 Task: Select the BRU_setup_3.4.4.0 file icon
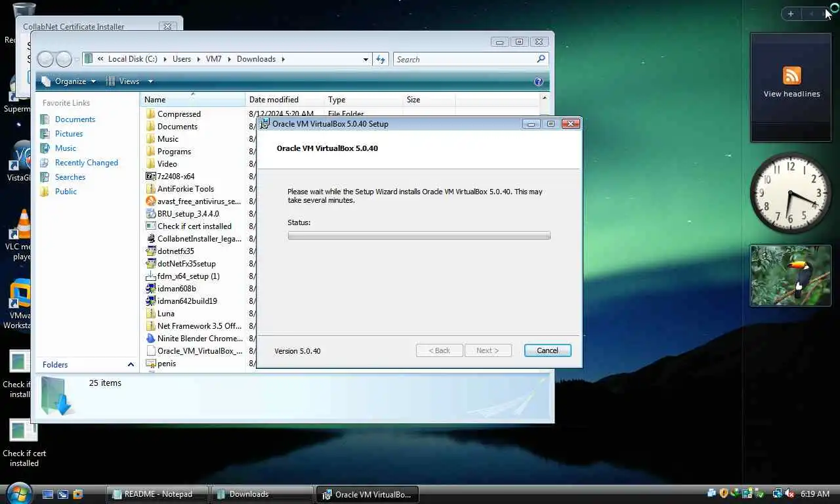click(x=150, y=214)
